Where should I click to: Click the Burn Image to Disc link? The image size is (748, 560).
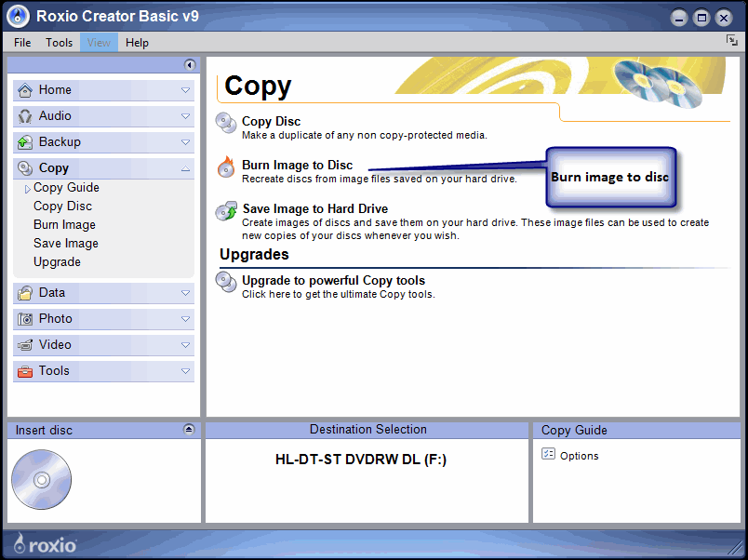pyautogui.click(x=297, y=165)
